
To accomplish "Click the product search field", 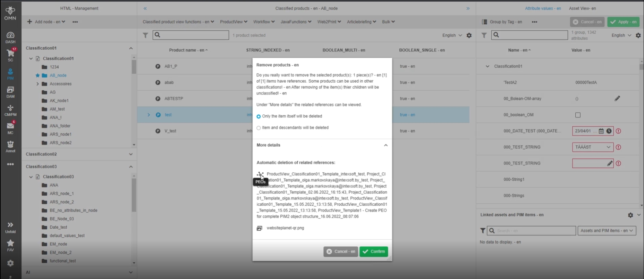I will click(191, 35).
